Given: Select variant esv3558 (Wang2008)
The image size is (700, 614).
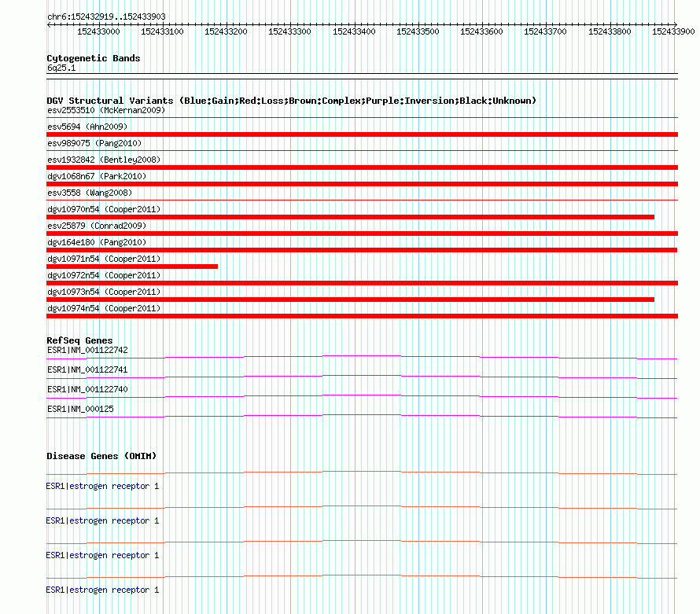Looking at the screenshot, I should pos(90,193).
